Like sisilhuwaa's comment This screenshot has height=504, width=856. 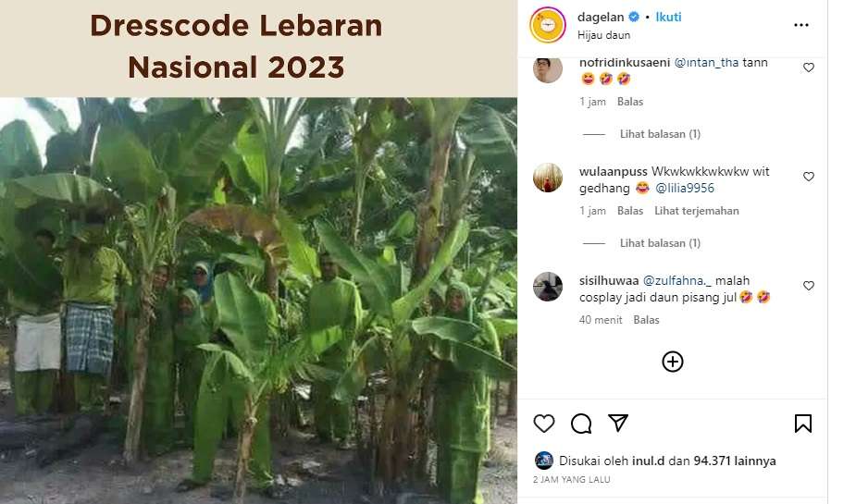809,286
